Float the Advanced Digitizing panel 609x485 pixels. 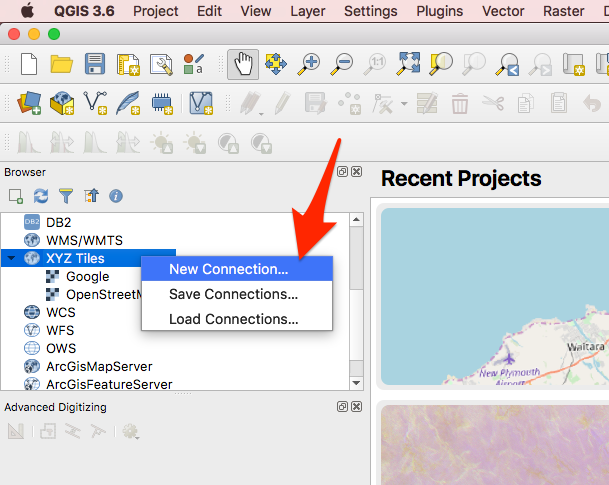[342, 407]
